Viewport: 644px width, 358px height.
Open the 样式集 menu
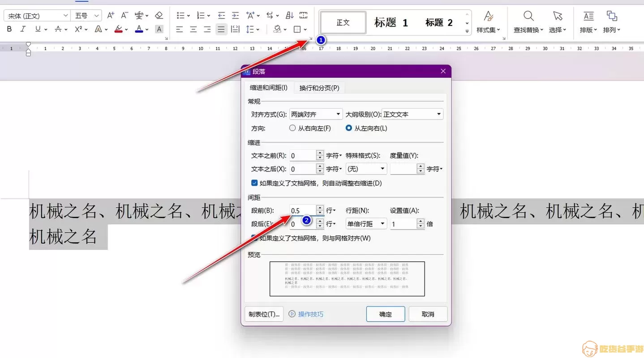click(x=488, y=22)
